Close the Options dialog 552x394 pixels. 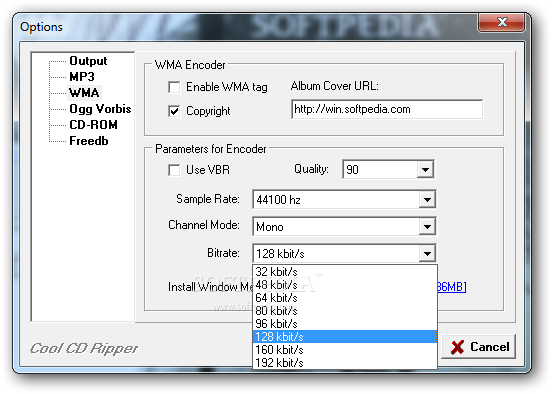tap(501, 23)
